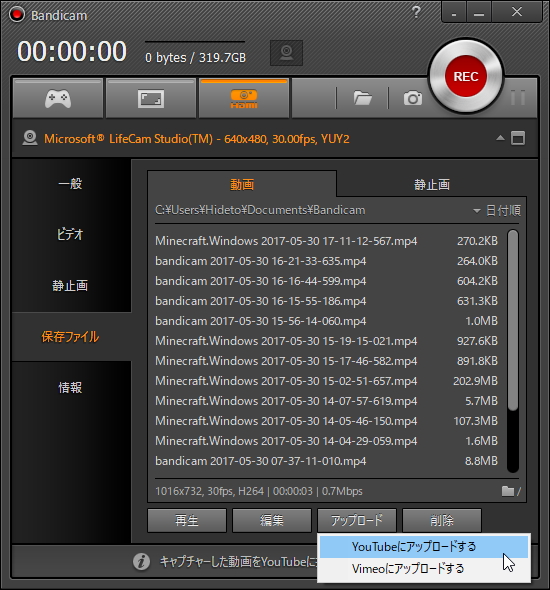550x590 pixels.
Task: Select bandicam 2017-05-30 16-15-55-186.mp4
Action: 327,301
